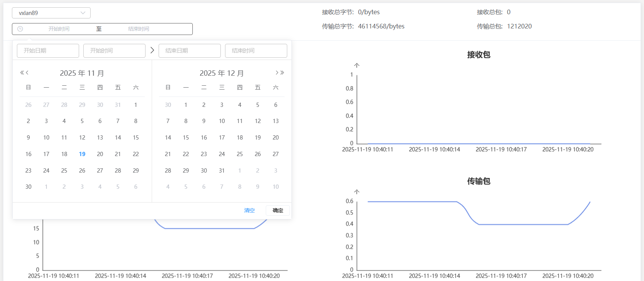Pick December 25 in the right calendar

pyautogui.click(x=240, y=154)
